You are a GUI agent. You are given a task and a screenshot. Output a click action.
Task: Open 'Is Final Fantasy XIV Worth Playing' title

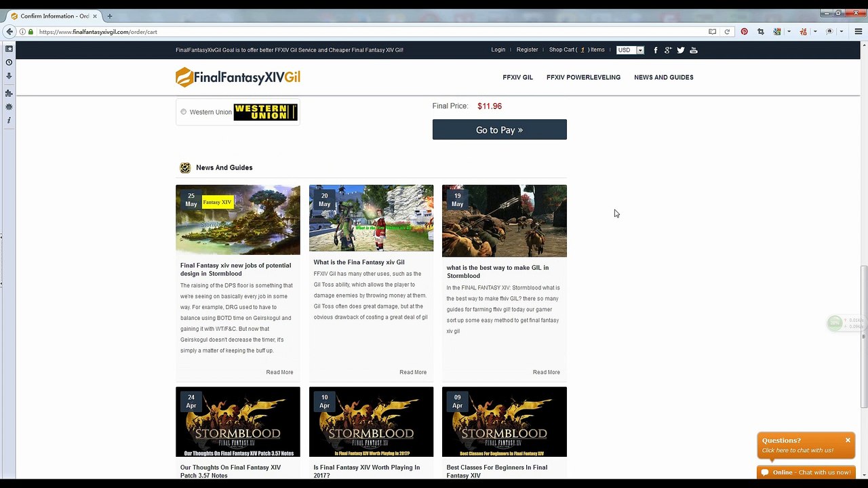point(367,471)
